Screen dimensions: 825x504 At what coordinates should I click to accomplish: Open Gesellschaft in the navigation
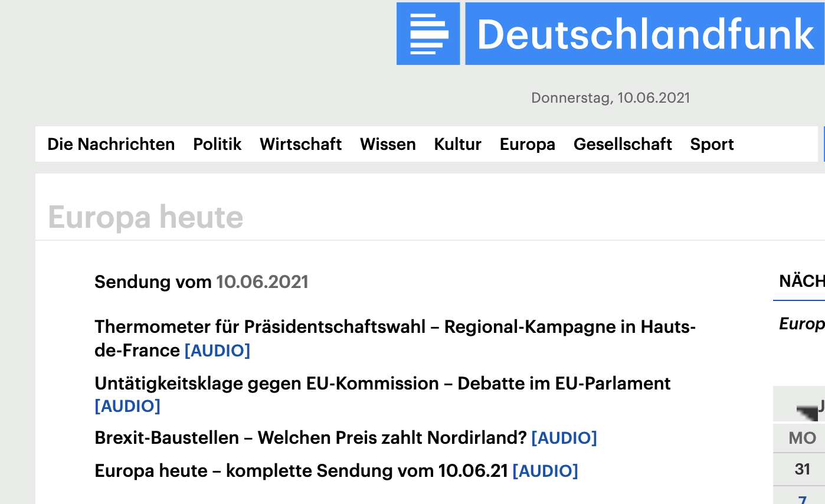point(623,144)
